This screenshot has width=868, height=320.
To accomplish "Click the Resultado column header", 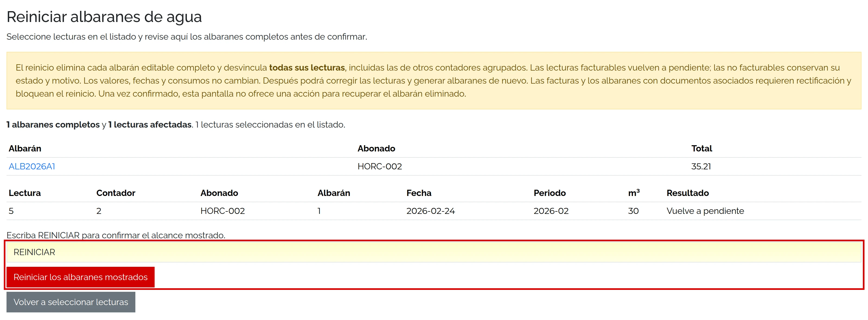I will (688, 193).
